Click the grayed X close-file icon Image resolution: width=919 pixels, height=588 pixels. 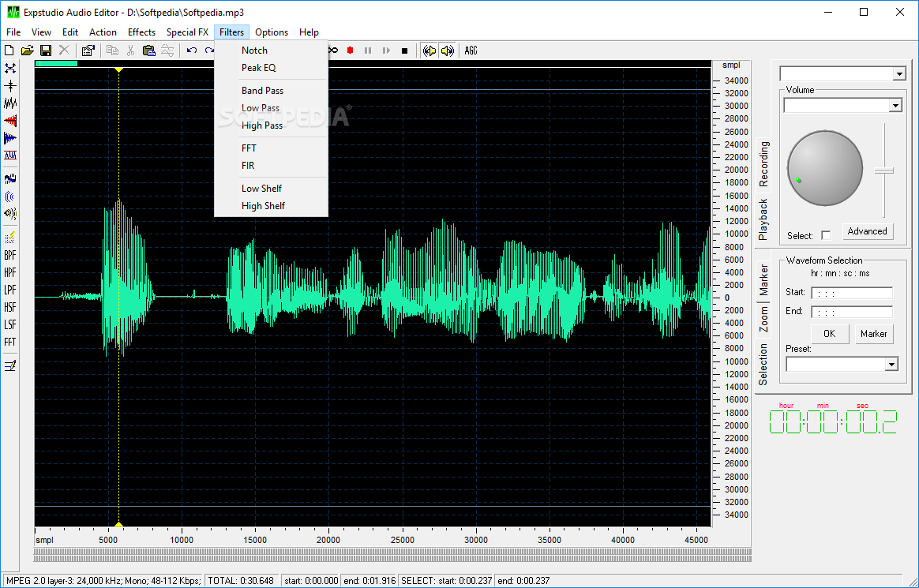coord(64,51)
